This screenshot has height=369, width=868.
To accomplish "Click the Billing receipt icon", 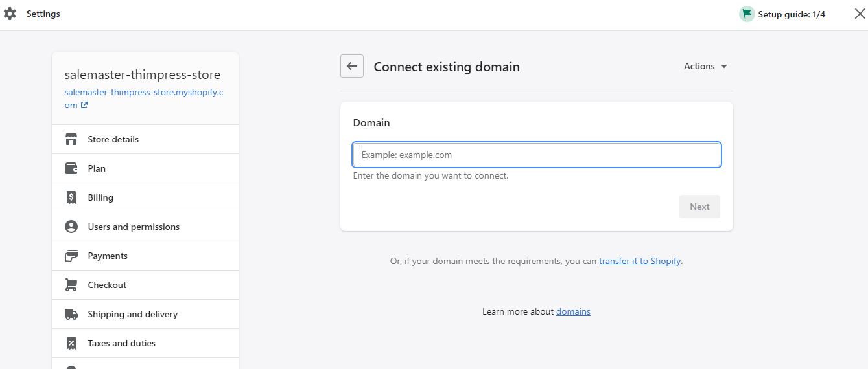I will pyautogui.click(x=71, y=197).
